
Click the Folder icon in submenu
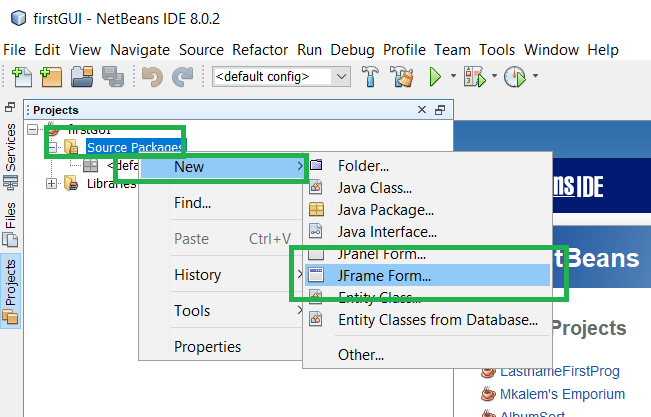click(316, 165)
